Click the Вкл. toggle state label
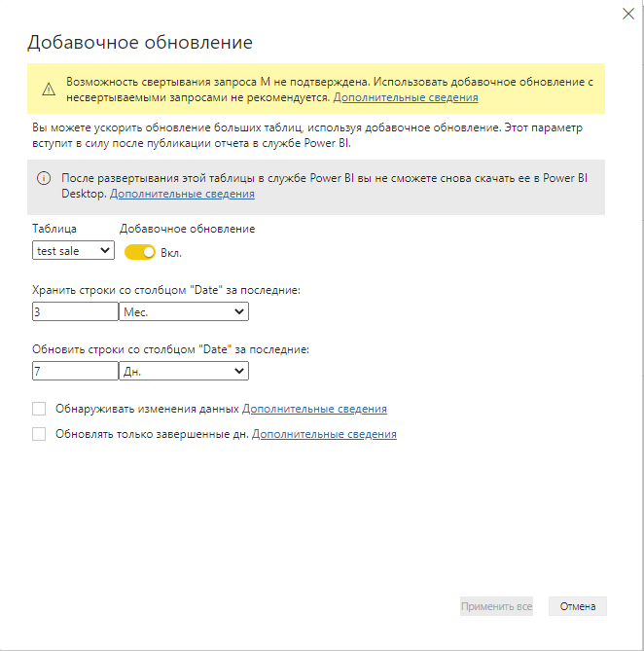This screenshot has height=651, width=644. [171, 253]
